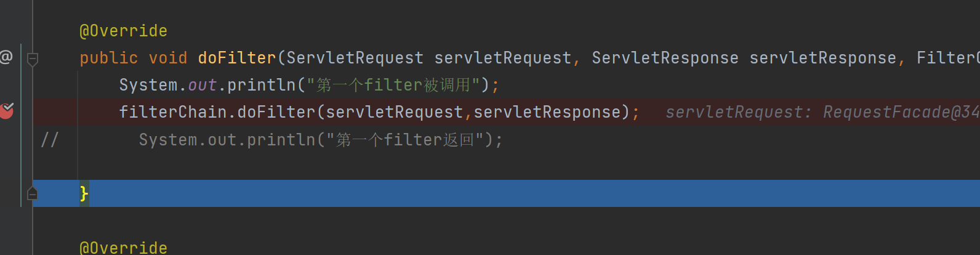Click the servletResponse argument in doFilter call
Image resolution: width=980 pixels, height=255 pixels.
[547, 112]
